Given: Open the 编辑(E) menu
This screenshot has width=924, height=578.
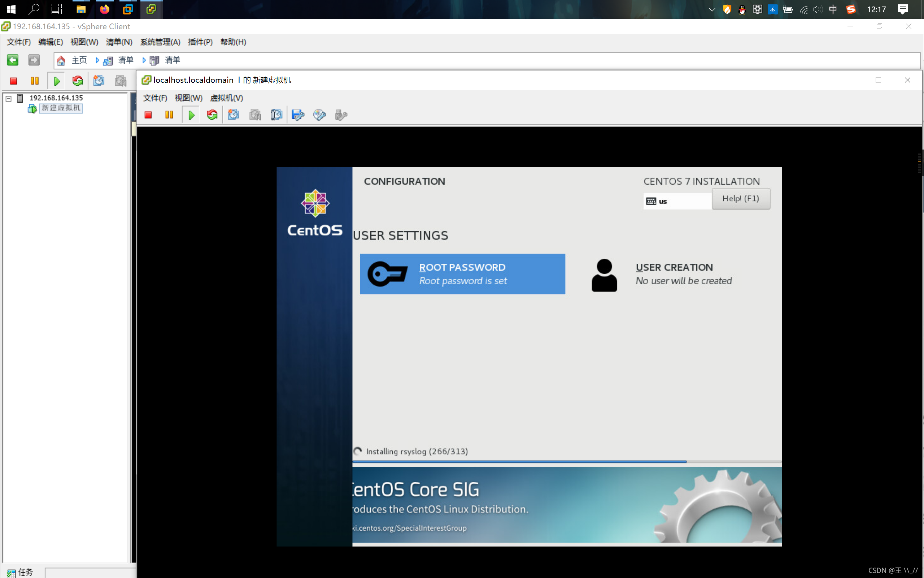Looking at the screenshot, I should pos(51,42).
